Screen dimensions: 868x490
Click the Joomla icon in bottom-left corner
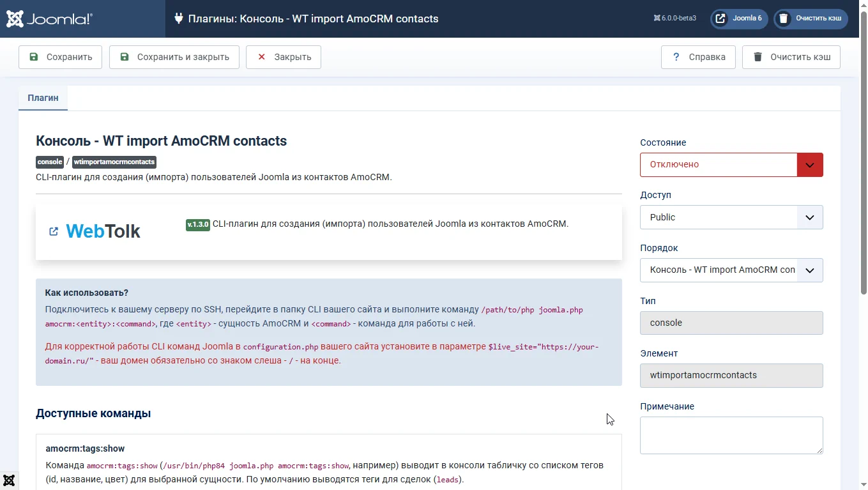click(9, 480)
